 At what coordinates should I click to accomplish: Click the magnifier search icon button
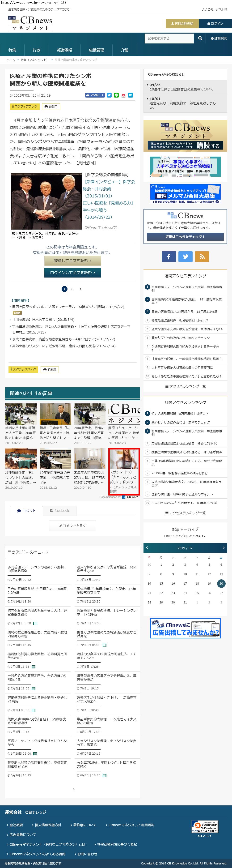click(x=200, y=38)
